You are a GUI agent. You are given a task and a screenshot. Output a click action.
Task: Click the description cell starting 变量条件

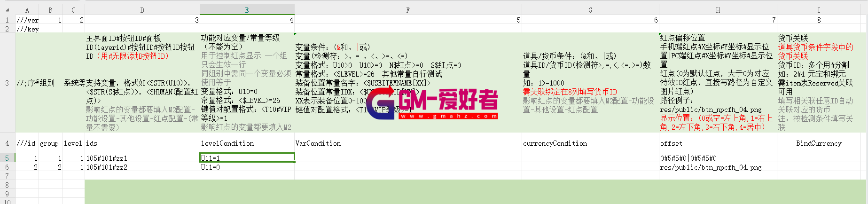tap(408, 83)
